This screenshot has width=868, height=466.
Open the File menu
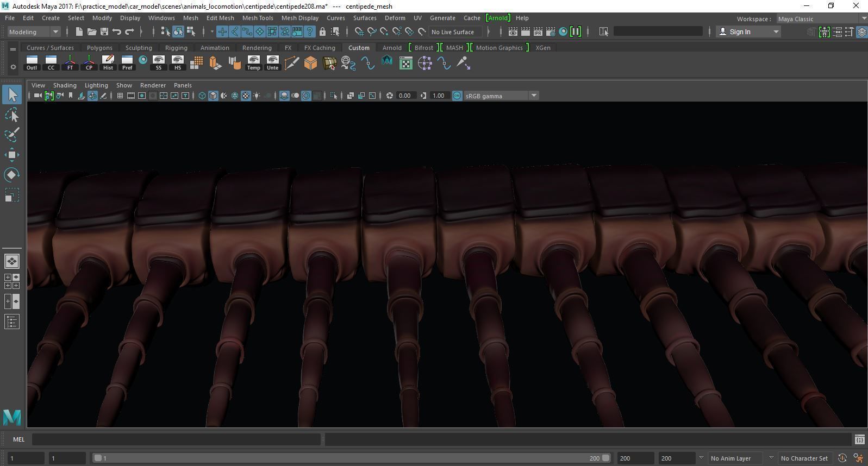pyautogui.click(x=10, y=18)
